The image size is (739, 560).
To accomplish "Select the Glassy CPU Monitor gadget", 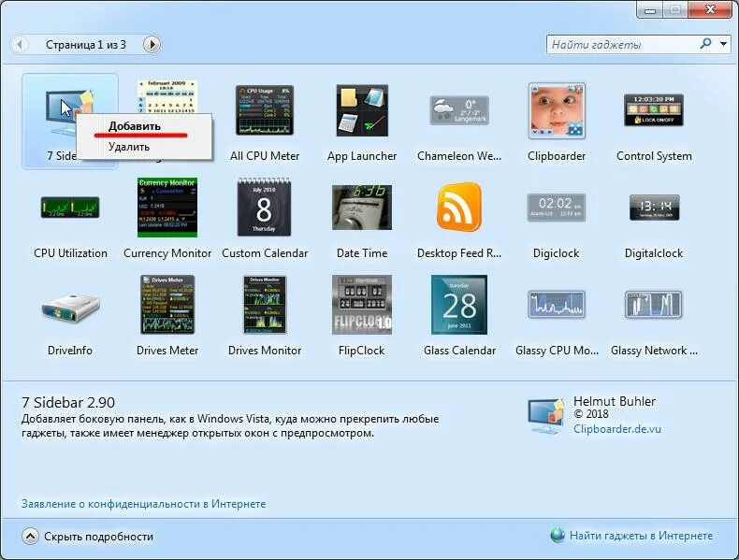I will point(557,305).
